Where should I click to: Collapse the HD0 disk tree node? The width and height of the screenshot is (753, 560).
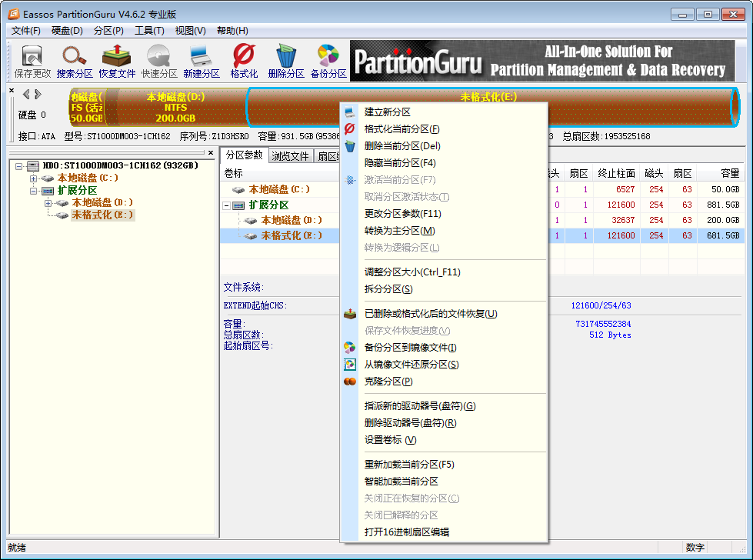18,166
